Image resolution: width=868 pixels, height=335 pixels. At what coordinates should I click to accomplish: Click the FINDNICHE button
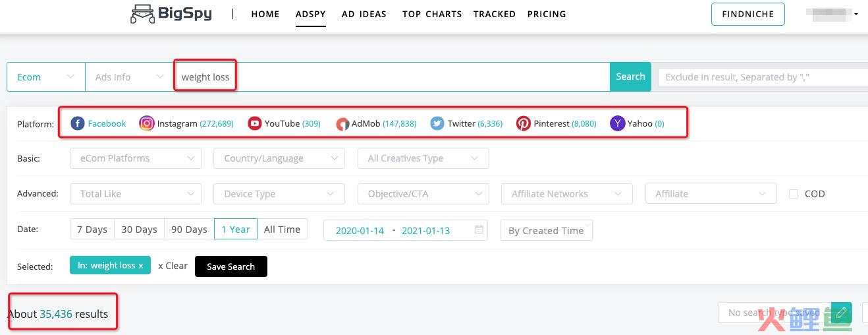tap(748, 14)
